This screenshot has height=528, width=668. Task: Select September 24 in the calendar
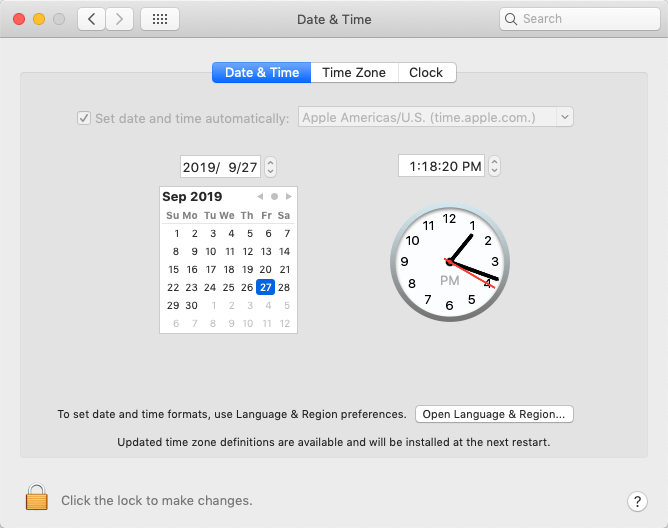pyautogui.click(x=210, y=287)
